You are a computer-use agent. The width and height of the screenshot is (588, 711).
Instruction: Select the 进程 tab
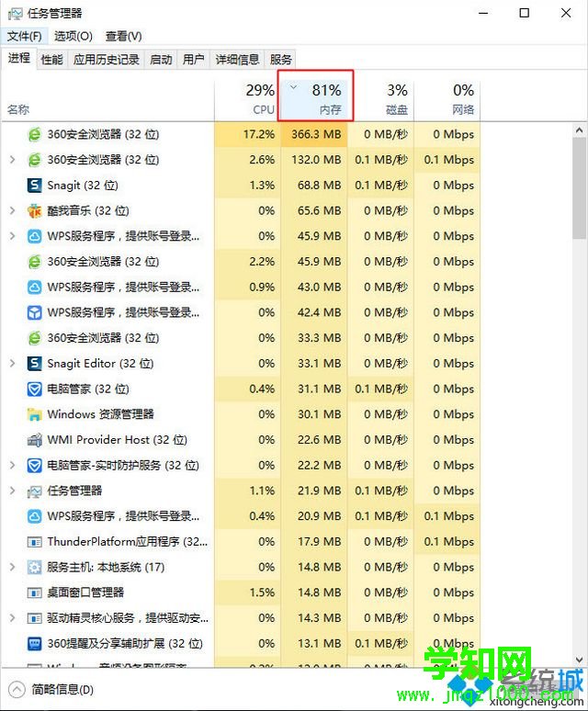tap(19, 58)
